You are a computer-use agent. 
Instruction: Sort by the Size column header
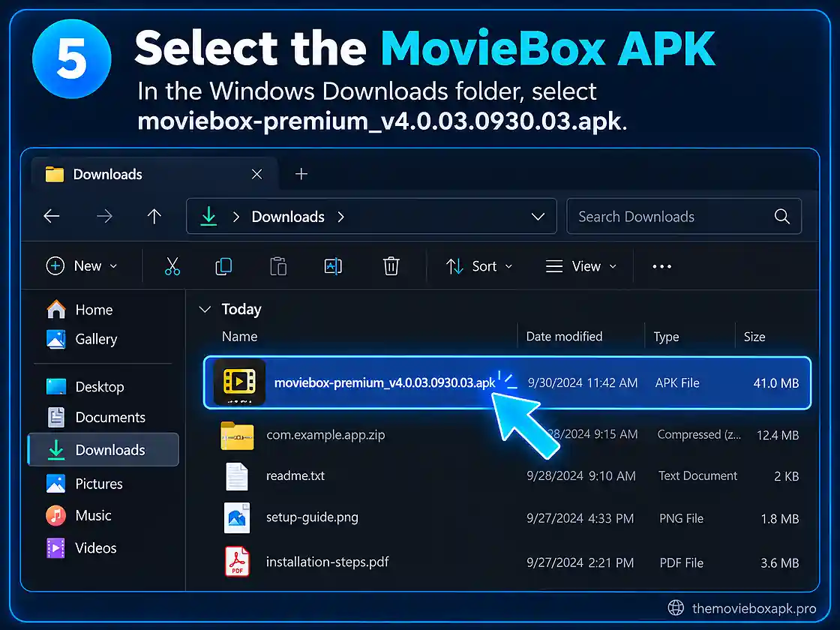(754, 337)
